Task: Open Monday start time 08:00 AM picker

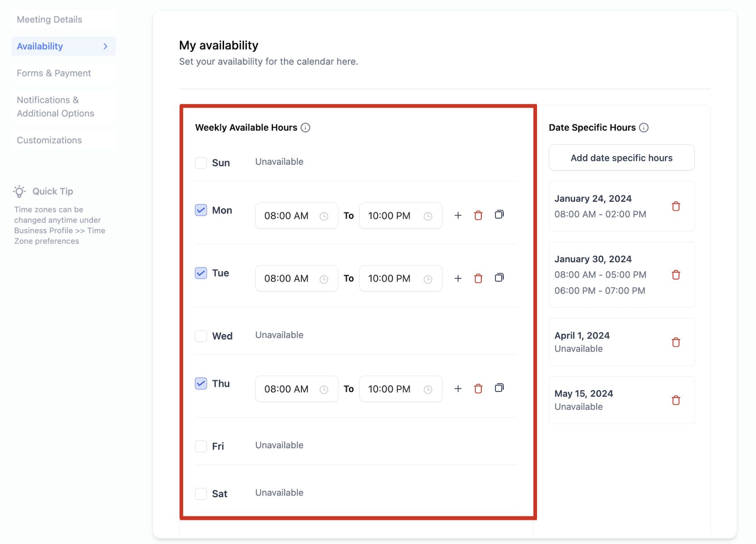Action: (x=296, y=216)
